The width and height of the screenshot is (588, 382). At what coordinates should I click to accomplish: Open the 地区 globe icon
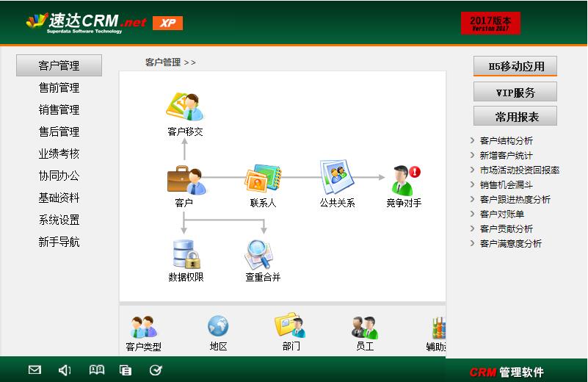pos(218,327)
